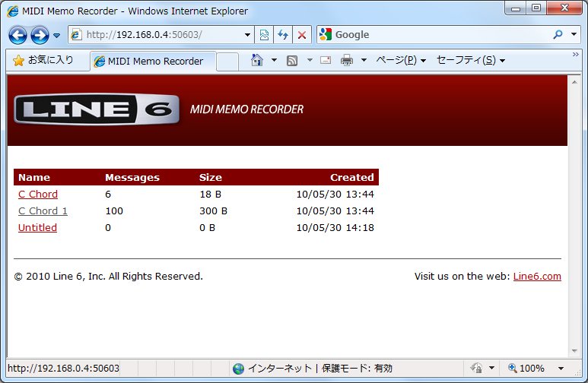The image size is (588, 383).
Task: Click the Messages column header
Action: pos(132,177)
